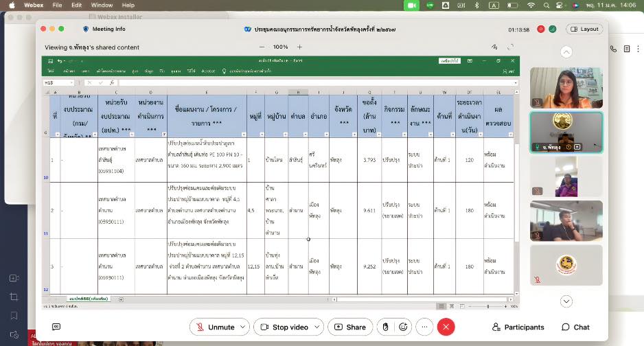Screen dimensions: 644x346
Task: Open vertical three-dot menu at right edge
Action: pyautogui.click(x=638, y=49)
